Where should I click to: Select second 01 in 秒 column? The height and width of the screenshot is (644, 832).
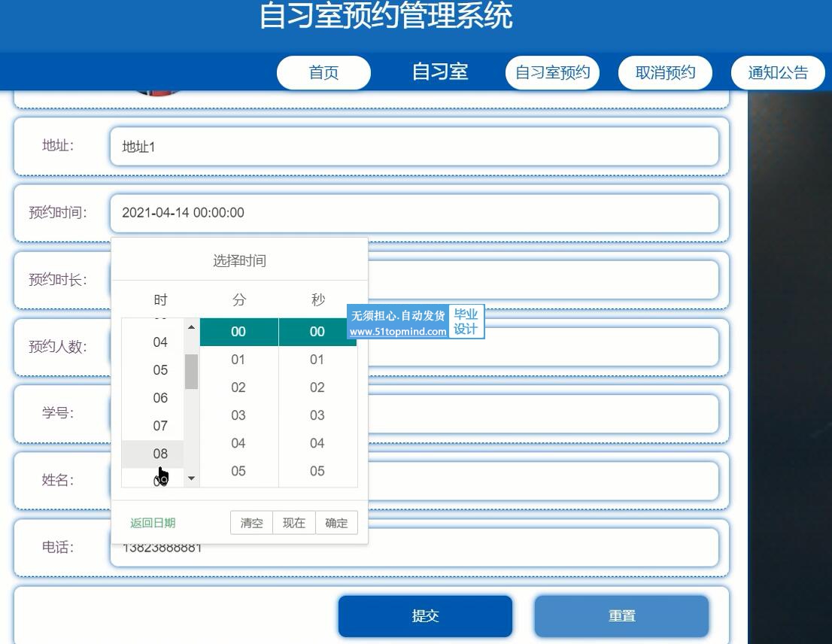point(317,360)
